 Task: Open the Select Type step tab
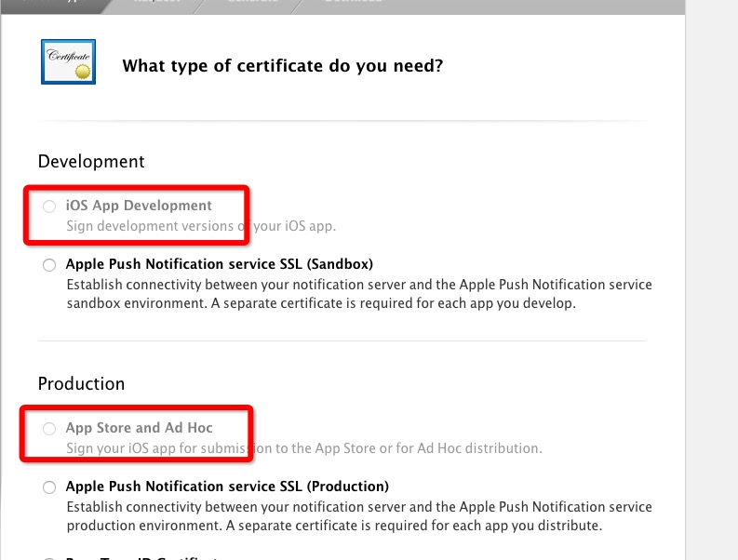[x=57, y=4]
